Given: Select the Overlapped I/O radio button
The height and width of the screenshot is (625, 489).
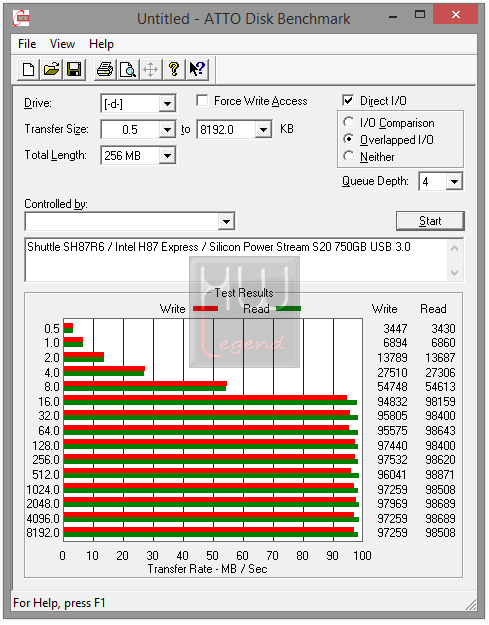Looking at the screenshot, I should tap(348, 139).
